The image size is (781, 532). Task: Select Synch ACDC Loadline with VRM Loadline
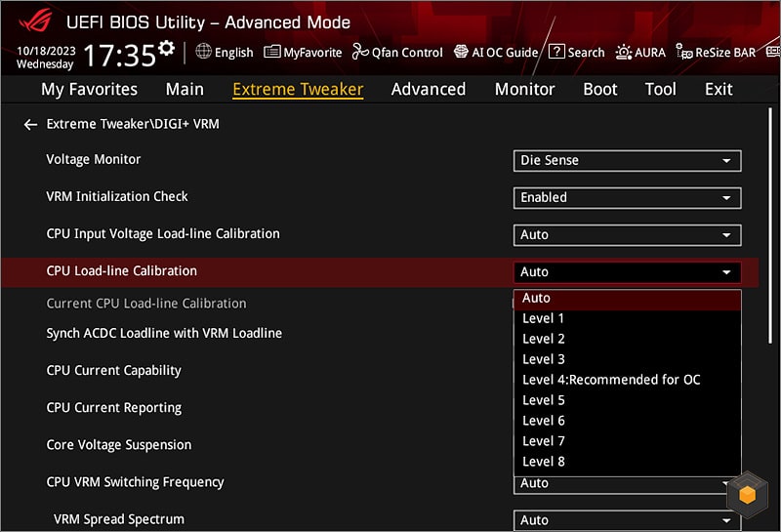pyautogui.click(x=164, y=333)
